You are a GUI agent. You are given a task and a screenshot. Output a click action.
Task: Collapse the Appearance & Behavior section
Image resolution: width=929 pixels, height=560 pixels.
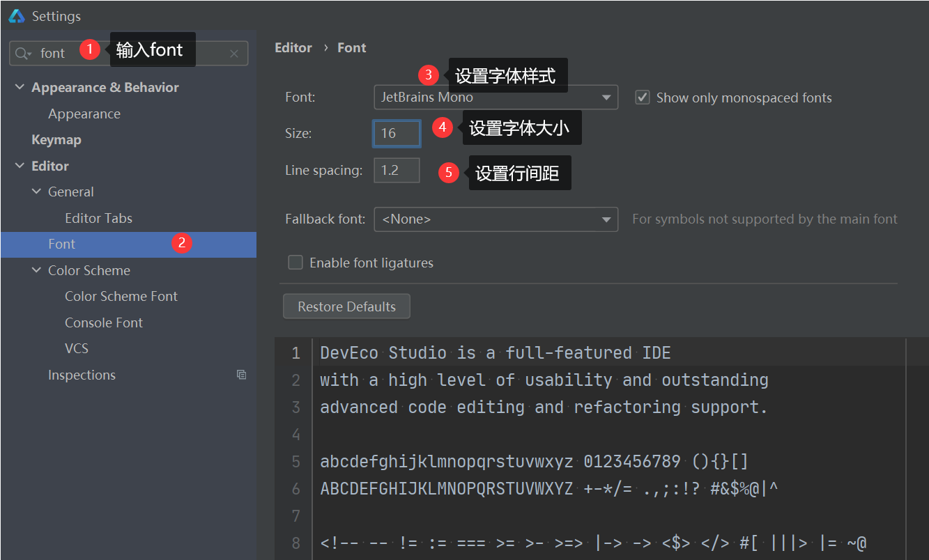click(19, 88)
